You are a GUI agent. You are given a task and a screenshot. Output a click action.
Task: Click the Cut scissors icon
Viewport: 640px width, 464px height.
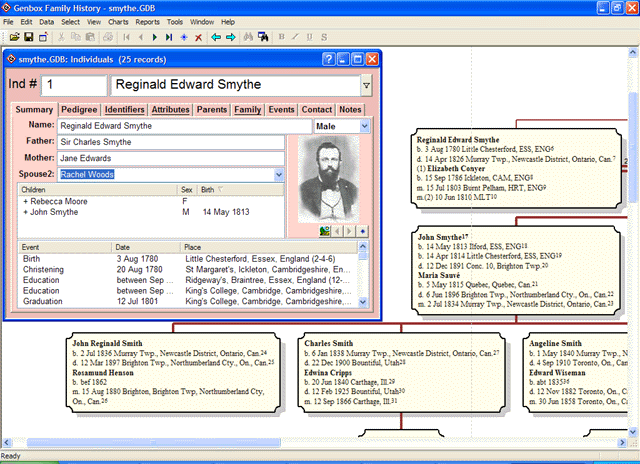pyautogui.click(x=61, y=37)
